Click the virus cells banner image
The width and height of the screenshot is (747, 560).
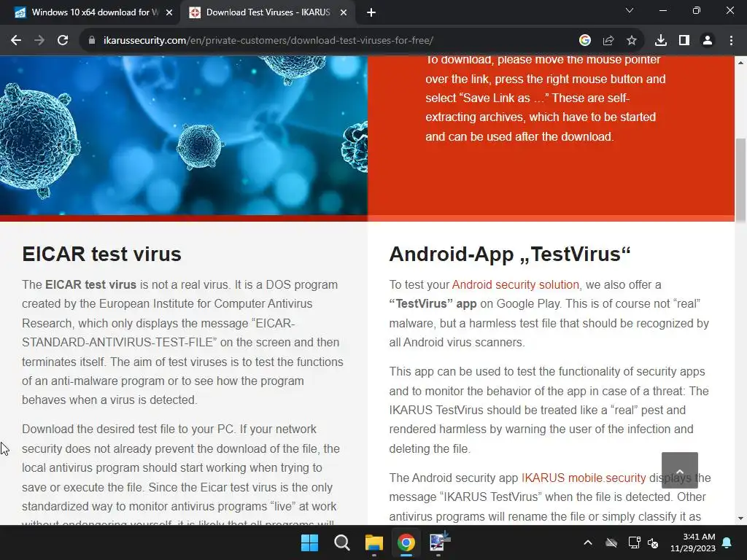click(183, 136)
